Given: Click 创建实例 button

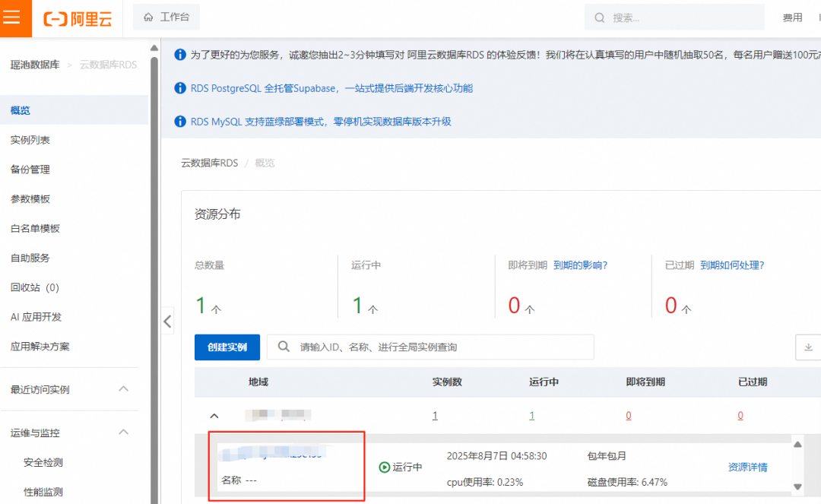Looking at the screenshot, I should pyautogui.click(x=227, y=347).
